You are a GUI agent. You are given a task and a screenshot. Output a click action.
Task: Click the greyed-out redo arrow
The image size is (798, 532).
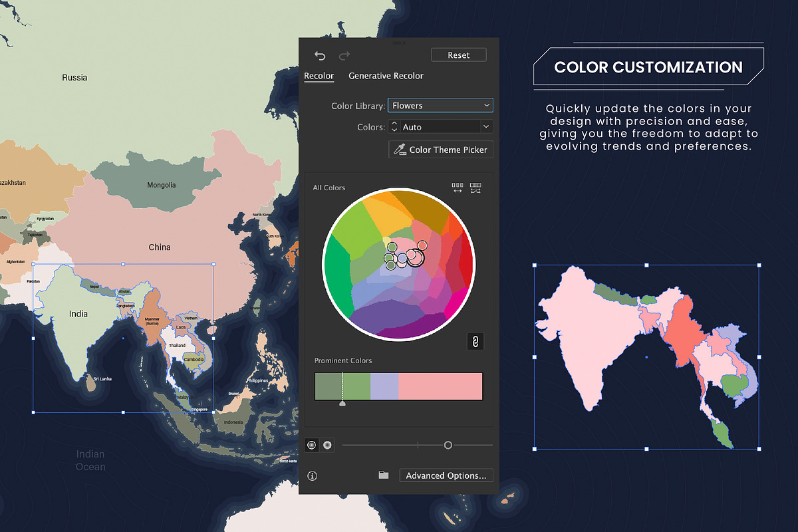(x=344, y=56)
